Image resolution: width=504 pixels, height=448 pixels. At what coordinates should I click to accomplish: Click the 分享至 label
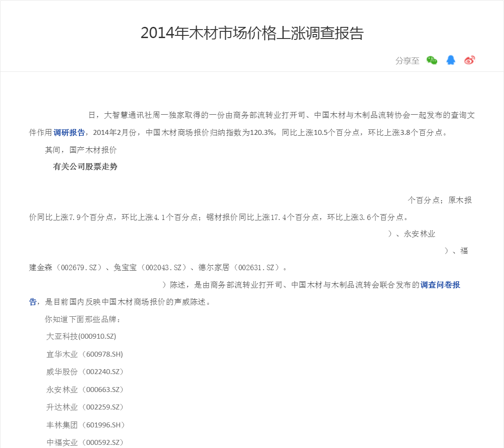tap(407, 61)
